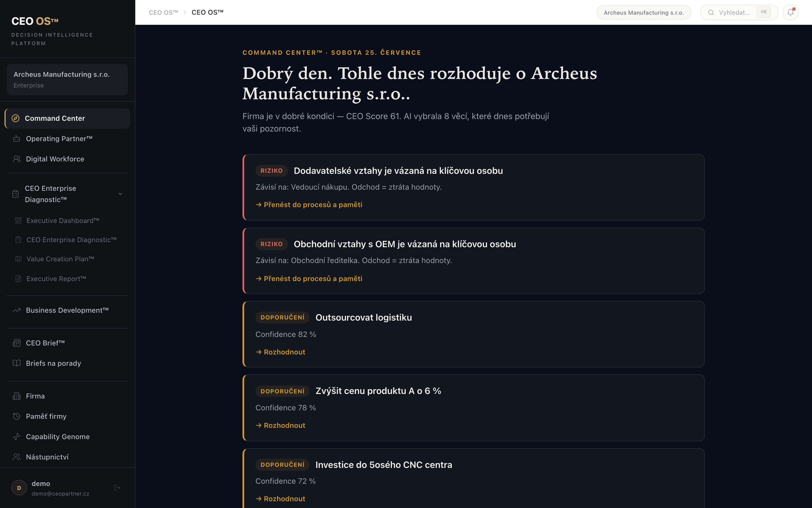Viewport: 812px width, 508px height.
Task: Click Confidence 72 % text
Action: pyautogui.click(x=286, y=481)
